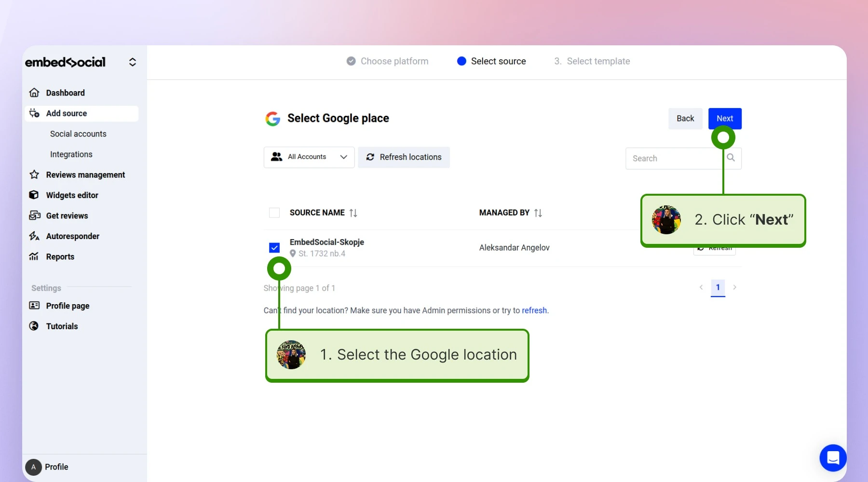This screenshot has height=482, width=868.
Task: Toggle the select-all sources checkbox
Action: point(274,213)
